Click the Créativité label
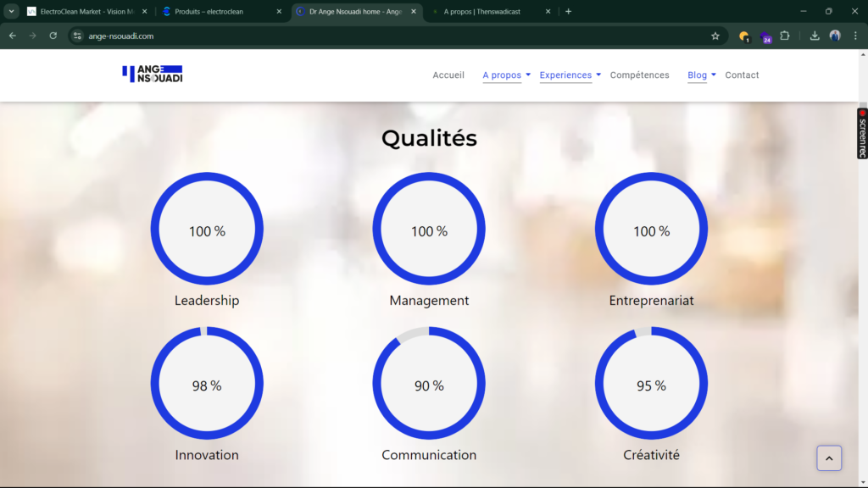The width and height of the screenshot is (868, 488). point(651,455)
